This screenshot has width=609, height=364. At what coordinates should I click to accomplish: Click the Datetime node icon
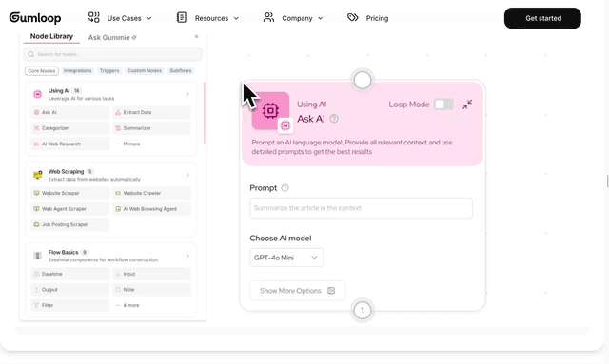coord(36,274)
